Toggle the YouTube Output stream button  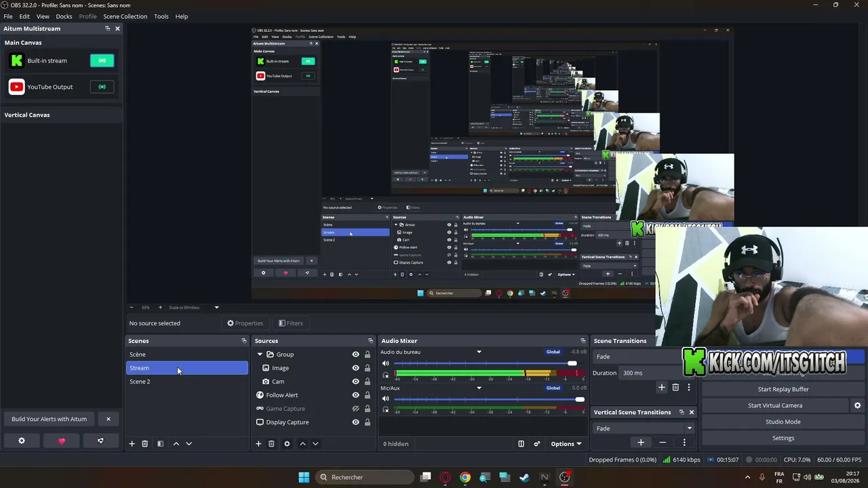(x=102, y=87)
